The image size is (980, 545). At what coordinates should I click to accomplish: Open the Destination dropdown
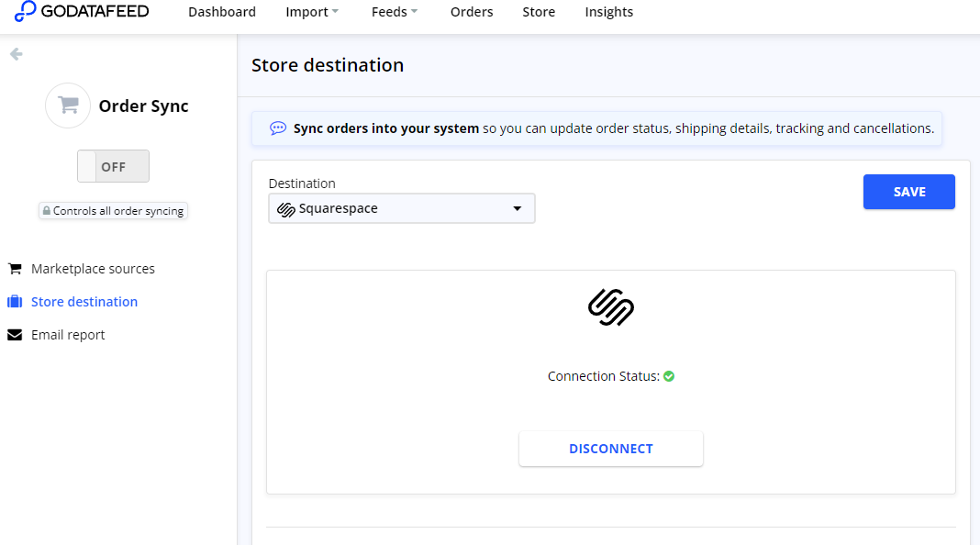pos(402,208)
